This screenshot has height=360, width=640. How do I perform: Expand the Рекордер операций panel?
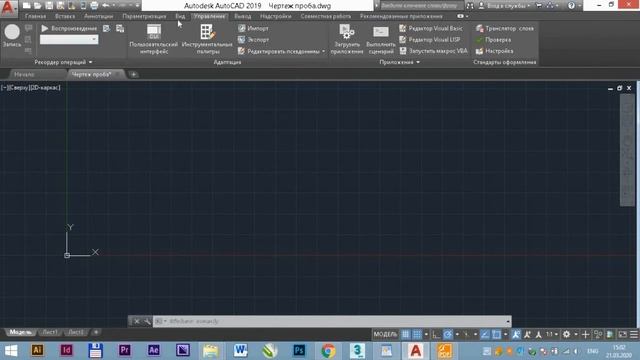[x=63, y=62]
